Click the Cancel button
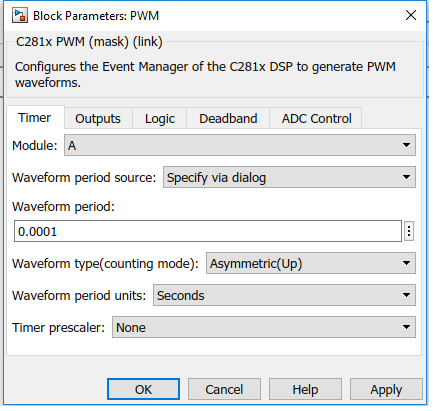 click(x=224, y=389)
